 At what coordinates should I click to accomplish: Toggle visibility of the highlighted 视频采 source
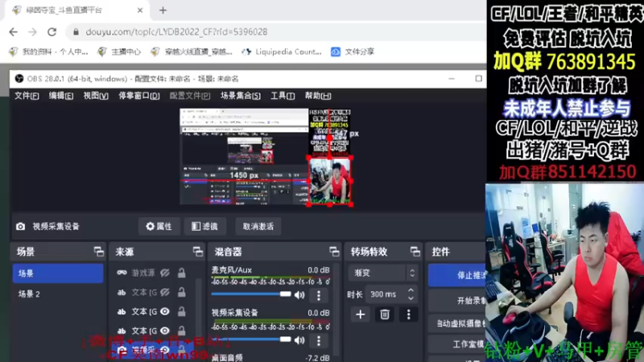(165, 350)
